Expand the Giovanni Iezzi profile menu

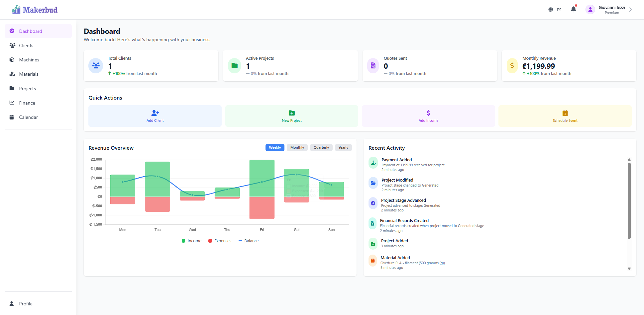click(611, 9)
